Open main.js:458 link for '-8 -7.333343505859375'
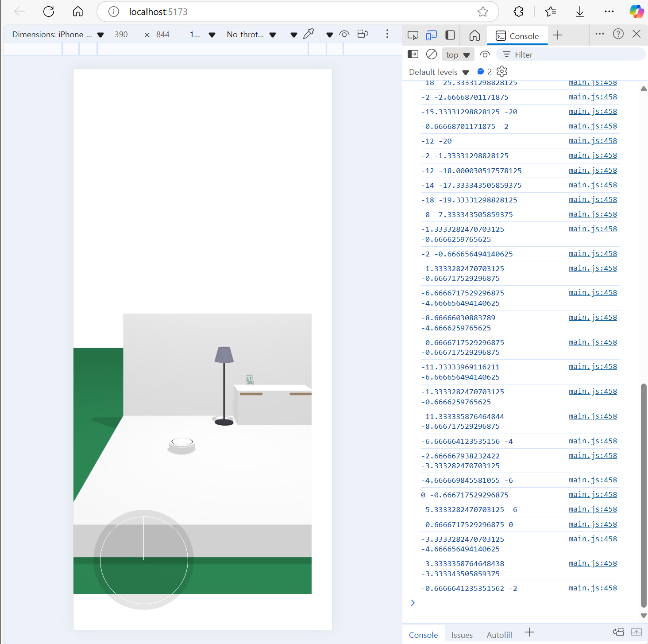Screen dimensions: 648x644 [x=593, y=214]
